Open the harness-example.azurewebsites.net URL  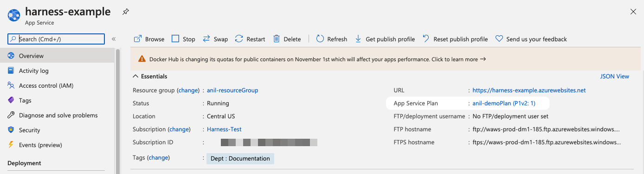pyautogui.click(x=529, y=90)
